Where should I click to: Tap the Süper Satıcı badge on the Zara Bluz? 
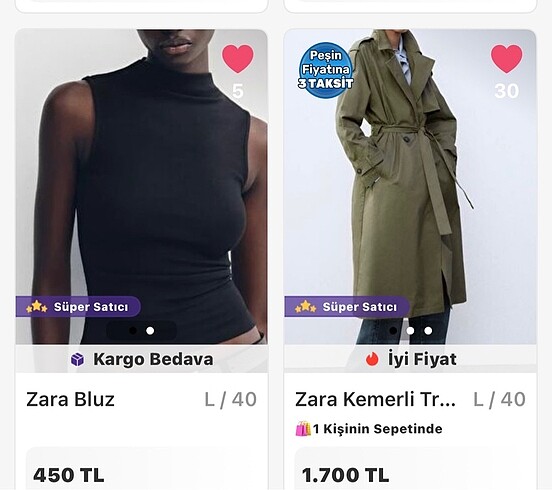click(78, 307)
